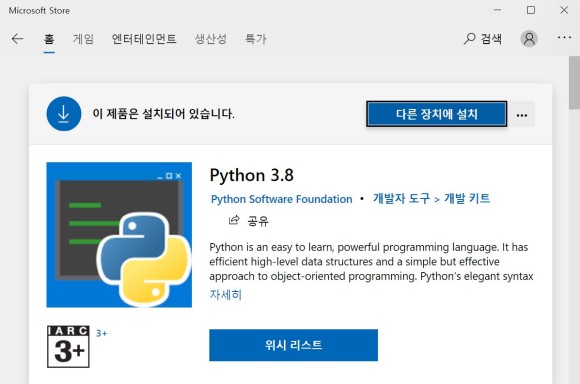580x384 pixels.
Task: Expand the description with 자세히
Action: pyautogui.click(x=226, y=295)
